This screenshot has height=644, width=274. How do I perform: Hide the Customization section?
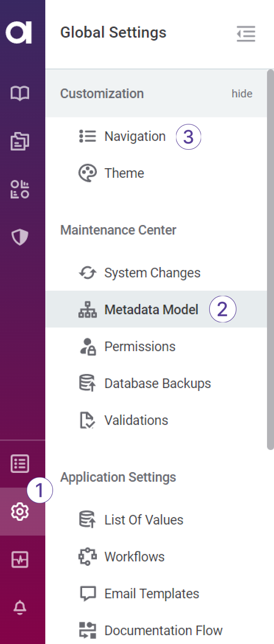click(x=242, y=94)
